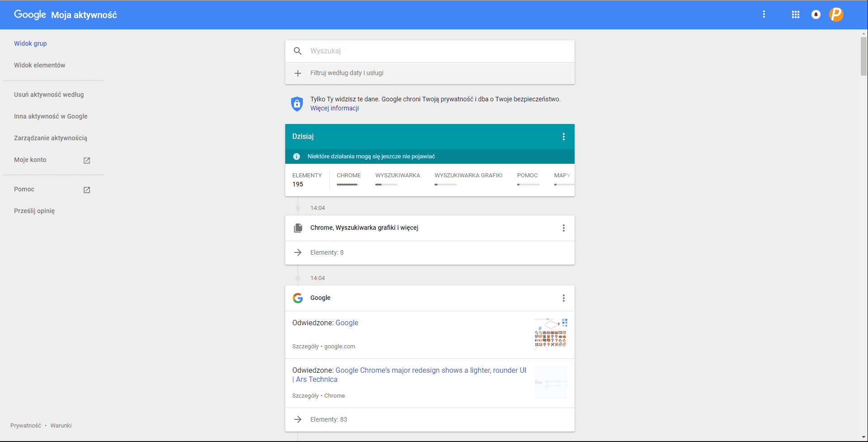Screen dimensions: 868x442
Task: Open the visited Google link
Action: [347, 323]
